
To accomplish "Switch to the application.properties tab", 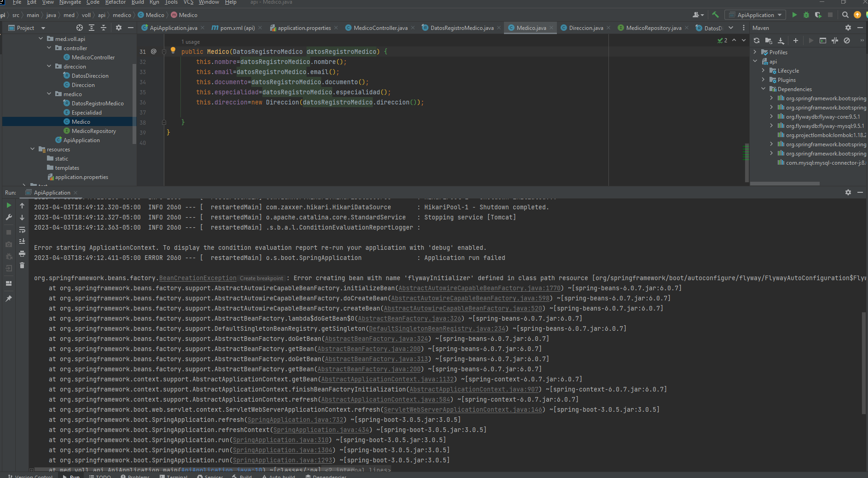I will (304, 28).
